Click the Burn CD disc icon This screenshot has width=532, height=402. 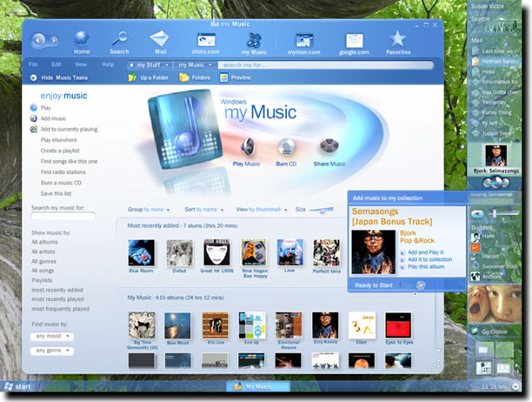[x=286, y=147]
